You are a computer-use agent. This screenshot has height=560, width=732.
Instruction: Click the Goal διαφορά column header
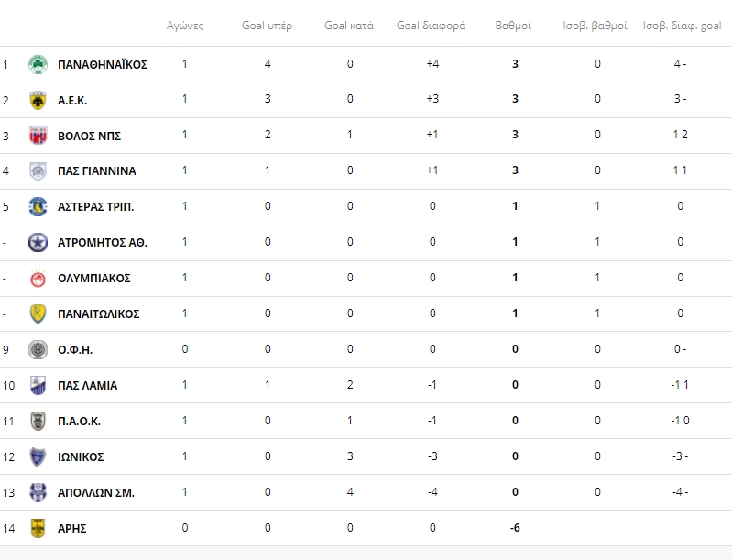431,26
